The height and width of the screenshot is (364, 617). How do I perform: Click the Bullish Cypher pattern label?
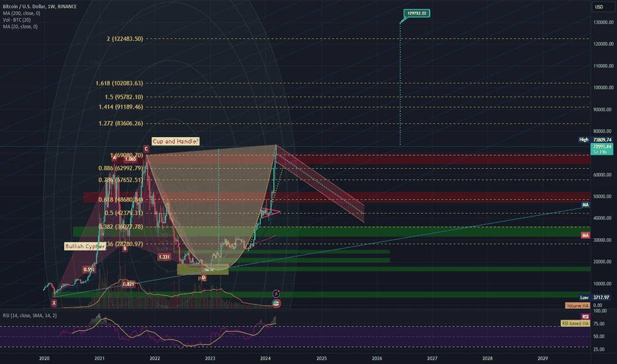coord(85,246)
